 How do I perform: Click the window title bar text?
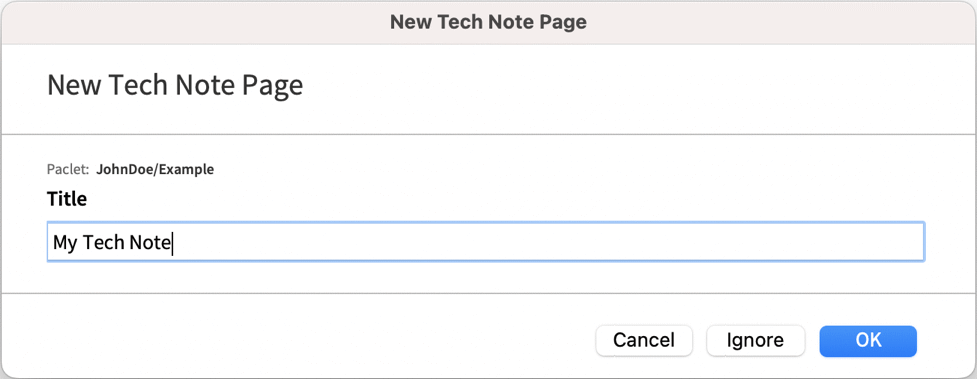[x=488, y=22]
